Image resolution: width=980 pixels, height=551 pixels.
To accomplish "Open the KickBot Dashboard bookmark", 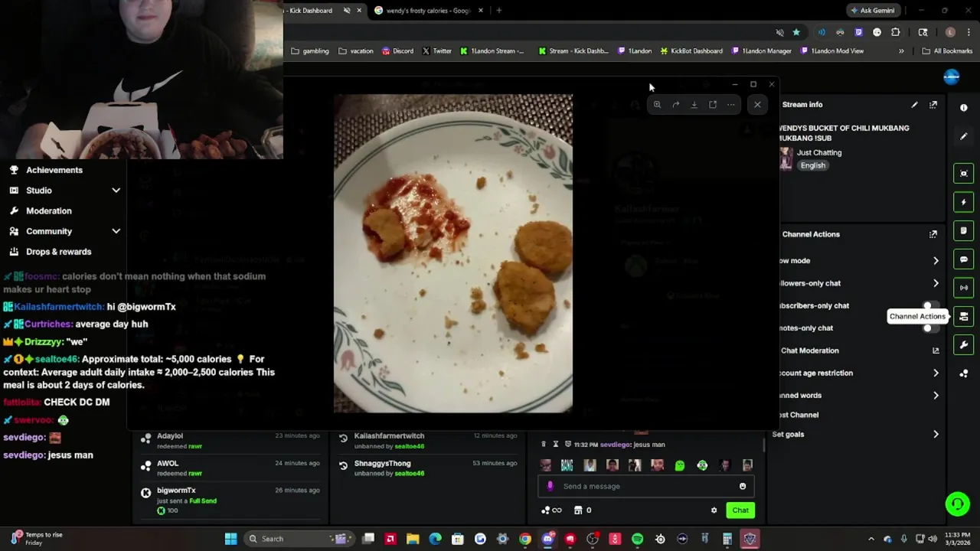I will [x=691, y=51].
